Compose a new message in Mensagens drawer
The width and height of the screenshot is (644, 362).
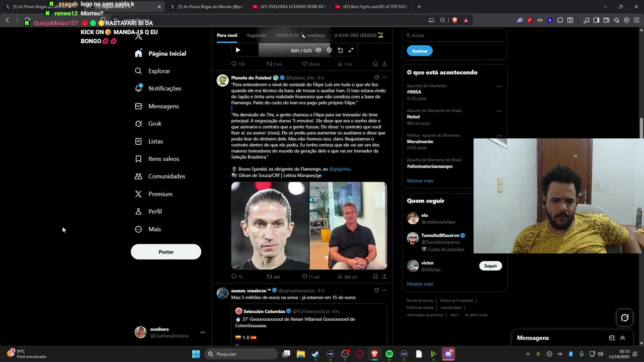[x=612, y=338]
